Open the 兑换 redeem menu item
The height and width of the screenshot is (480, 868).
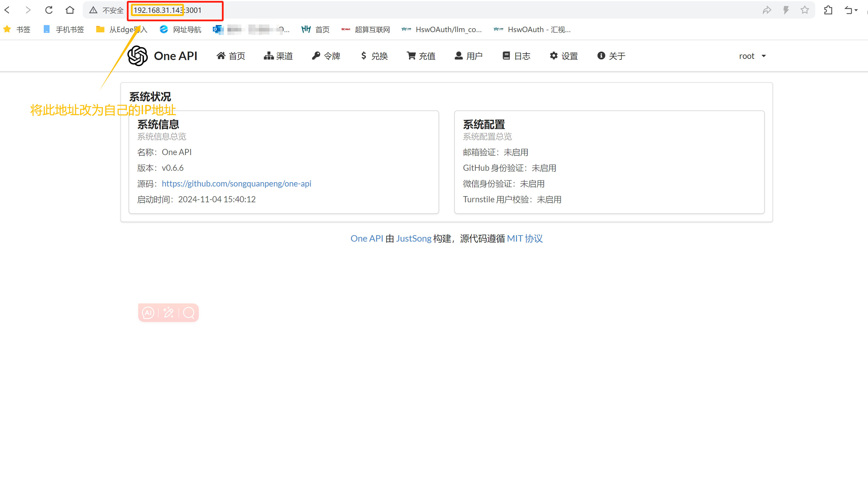coord(374,56)
